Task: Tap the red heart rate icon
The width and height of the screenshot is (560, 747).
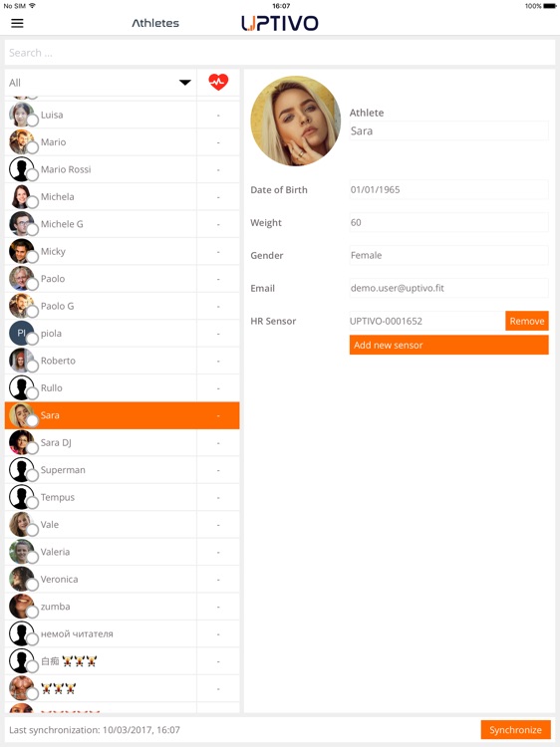Action: 218,82
